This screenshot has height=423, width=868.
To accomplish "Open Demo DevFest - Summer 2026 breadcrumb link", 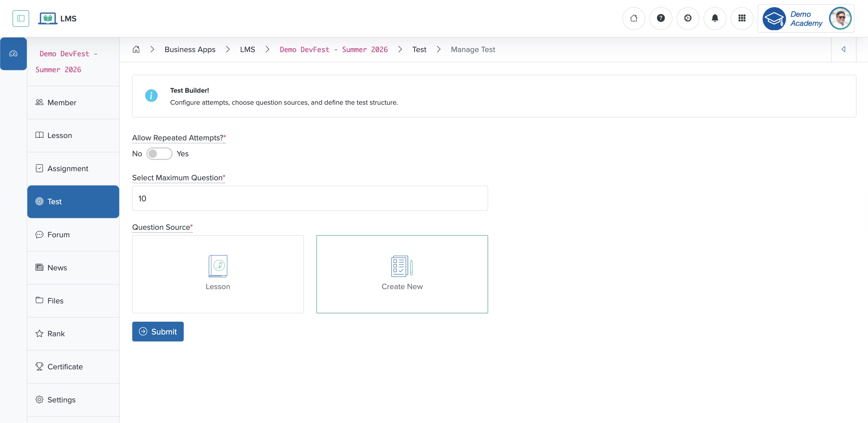I will pos(334,49).
